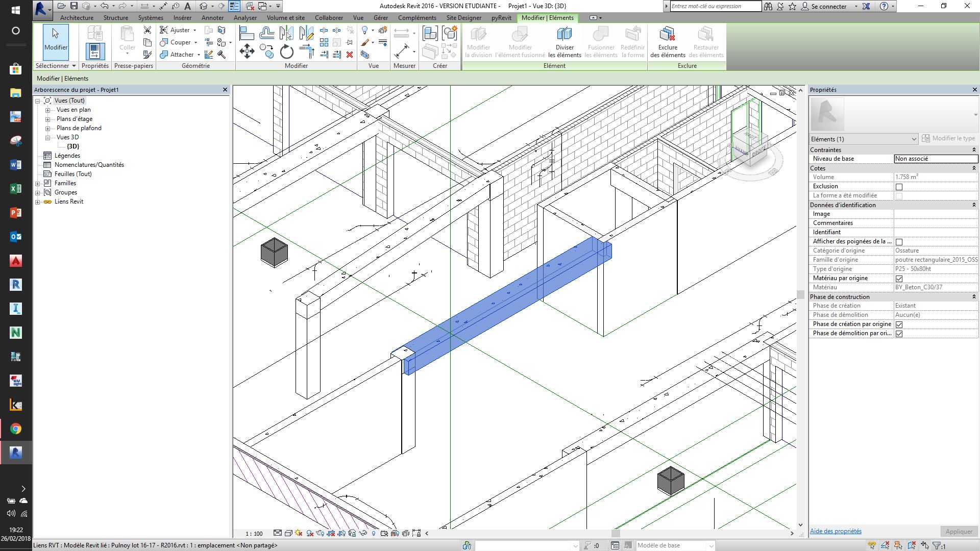980x551 pixels.
Task: Click the Niveau de base value field
Action: (936, 159)
